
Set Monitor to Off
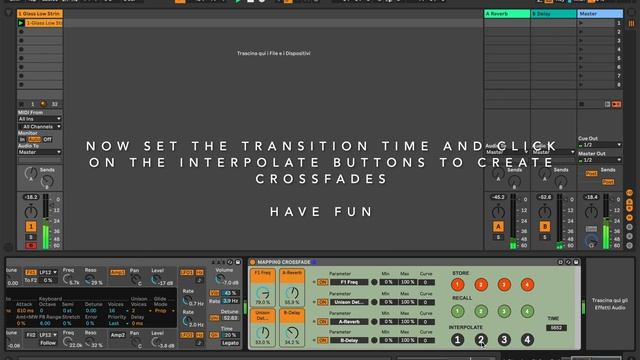point(47,140)
